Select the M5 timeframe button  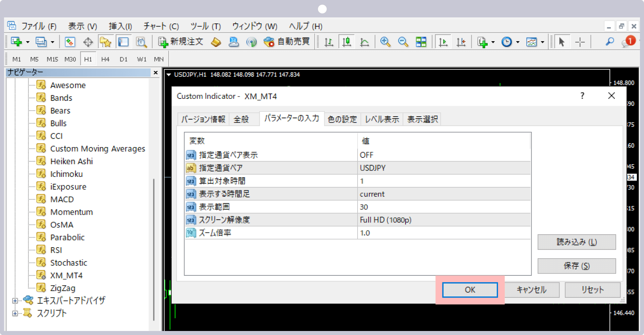tap(34, 59)
